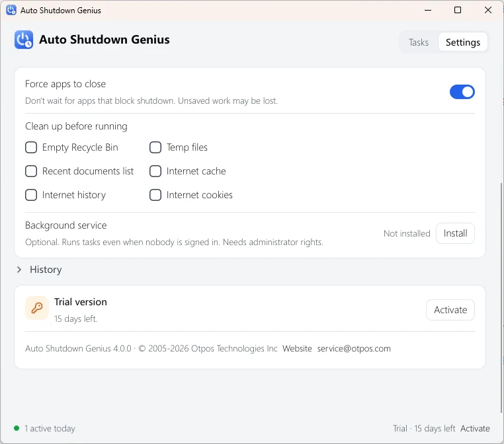Check the Empty Recycle Bin box
This screenshot has width=504, height=444.
(x=31, y=147)
